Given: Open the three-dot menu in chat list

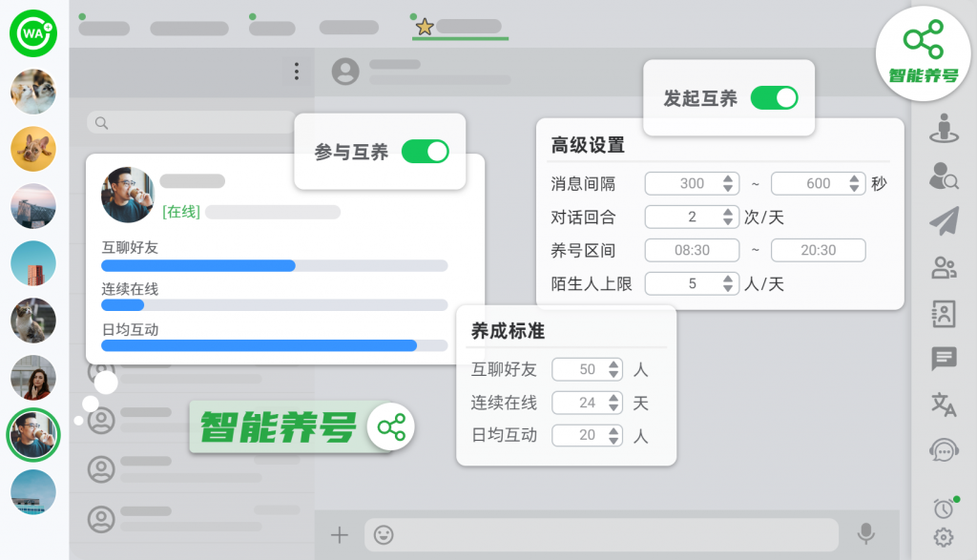Looking at the screenshot, I should coord(297,72).
